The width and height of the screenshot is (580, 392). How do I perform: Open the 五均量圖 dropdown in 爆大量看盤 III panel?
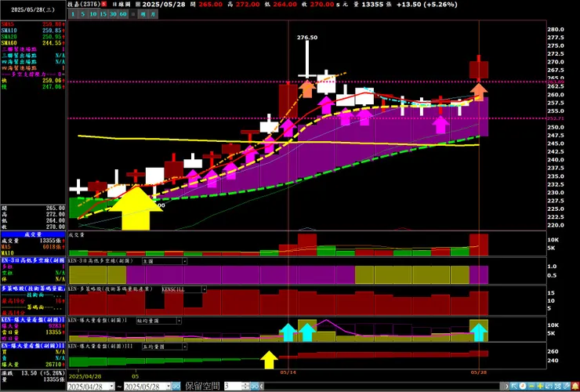point(184,347)
